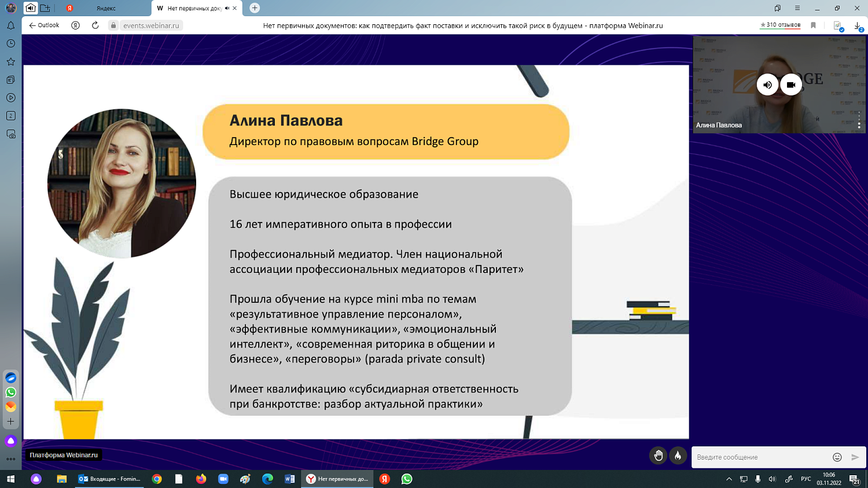Send the chat message with the arrow icon
The image size is (868, 488).
click(855, 457)
